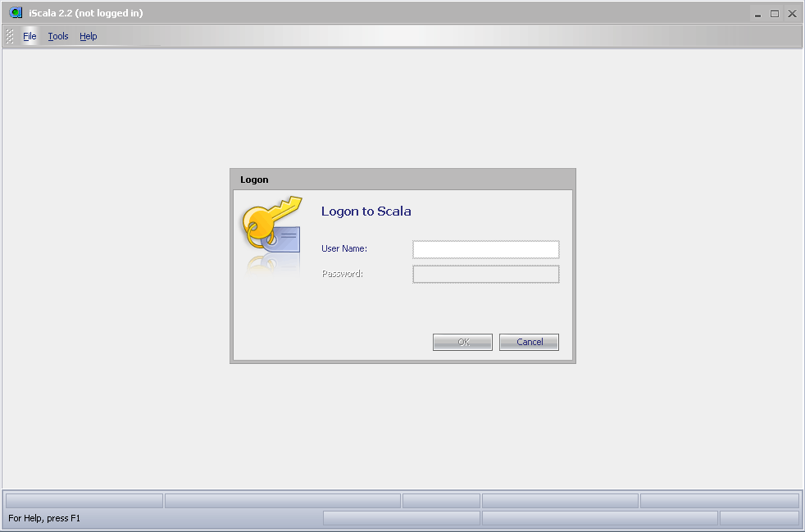805x532 pixels.
Task: Open the Tools menu
Action: 58,36
